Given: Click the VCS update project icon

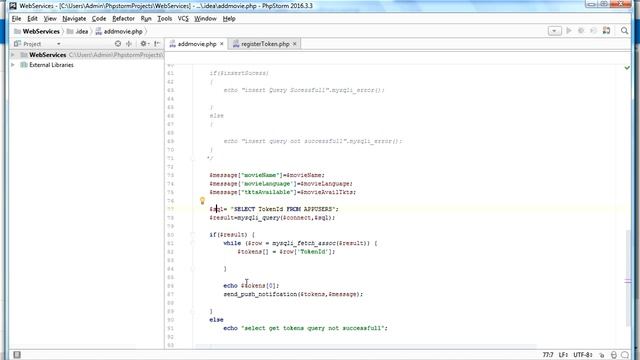Looking at the screenshot, I should pos(607,31).
